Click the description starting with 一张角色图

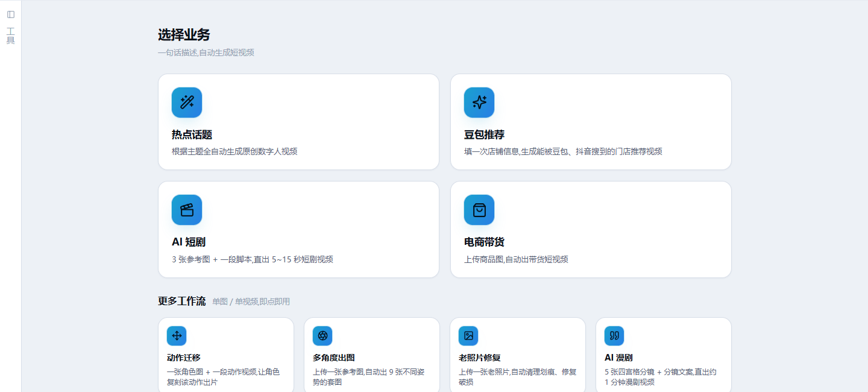point(223,377)
